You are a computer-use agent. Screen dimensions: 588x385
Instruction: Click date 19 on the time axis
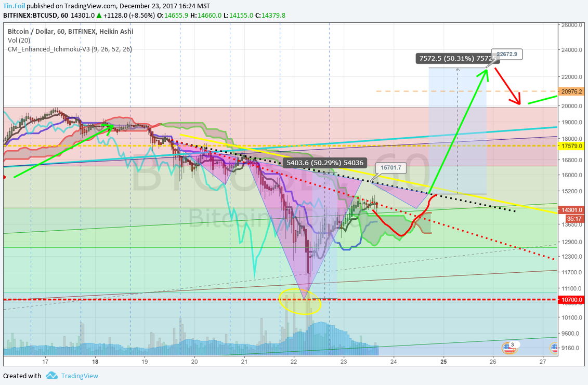[x=145, y=362]
